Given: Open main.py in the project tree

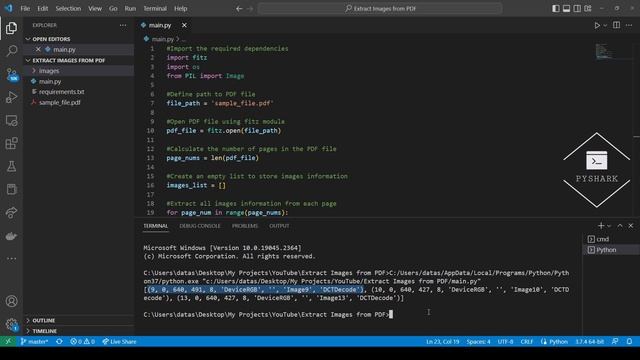Looking at the screenshot, I should [x=50, y=81].
